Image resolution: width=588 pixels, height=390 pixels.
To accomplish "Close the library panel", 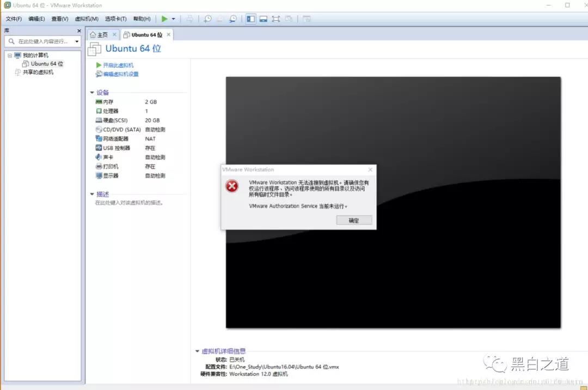I will click(79, 31).
